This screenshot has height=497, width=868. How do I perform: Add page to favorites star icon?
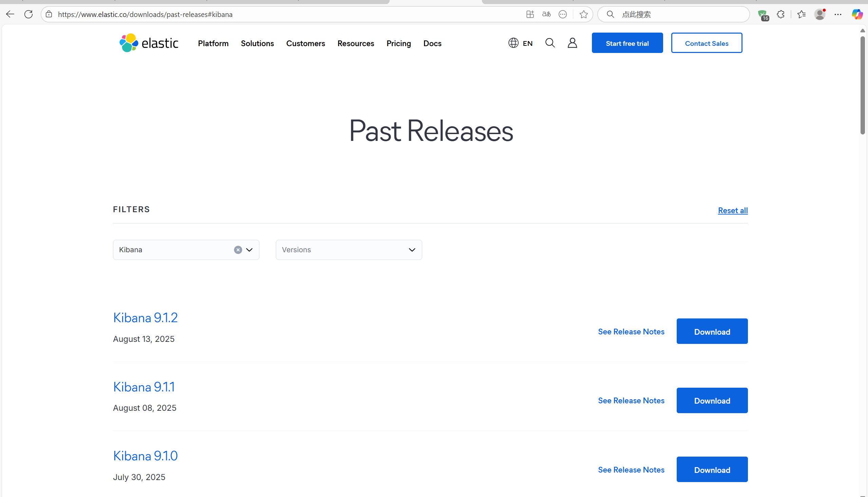pos(583,14)
